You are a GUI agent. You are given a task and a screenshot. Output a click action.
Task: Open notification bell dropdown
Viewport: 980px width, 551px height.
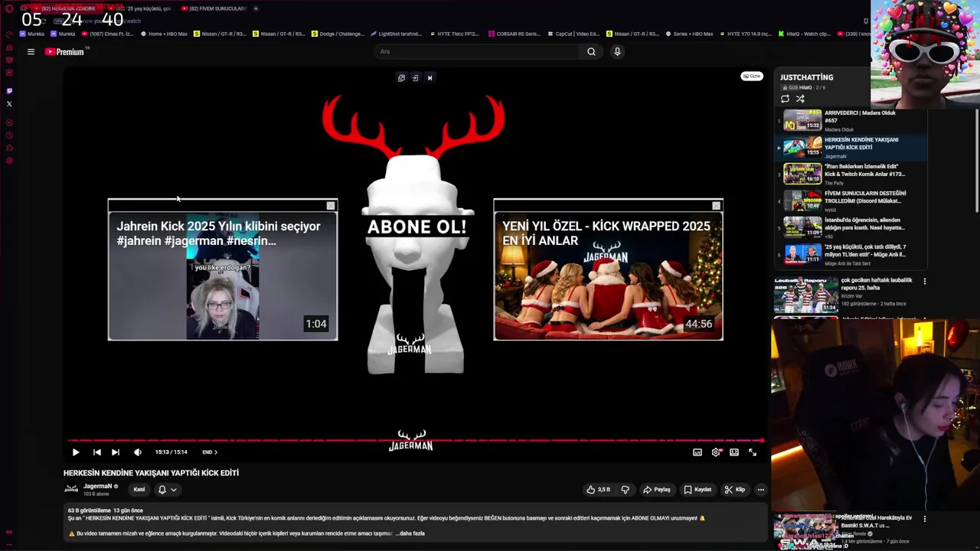pyautogui.click(x=167, y=490)
